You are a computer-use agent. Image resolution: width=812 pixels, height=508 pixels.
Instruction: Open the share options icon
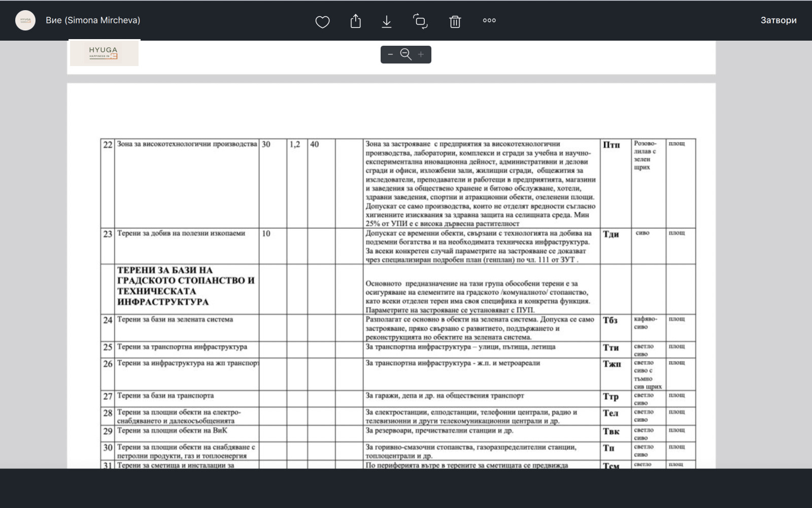pyautogui.click(x=356, y=21)
